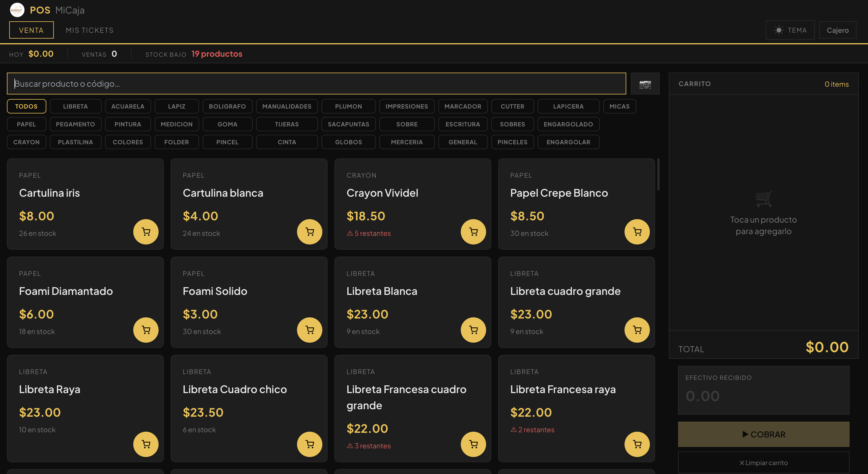Click the '5 restantes' warning on Crayon Vividel
Image resolution: width=868 pixels, height=474 pixels.
(369, 233)
